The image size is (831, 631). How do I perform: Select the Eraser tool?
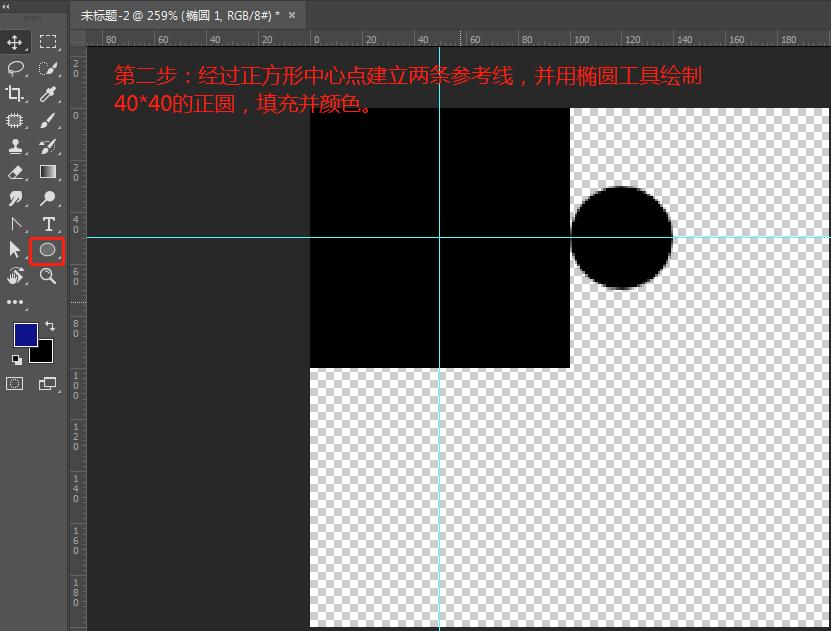[14, 172]
